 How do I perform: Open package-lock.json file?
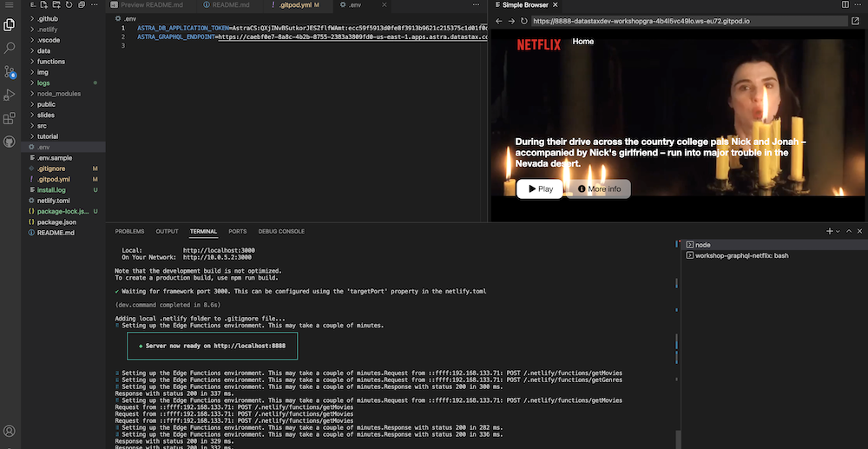coord(63,212)
